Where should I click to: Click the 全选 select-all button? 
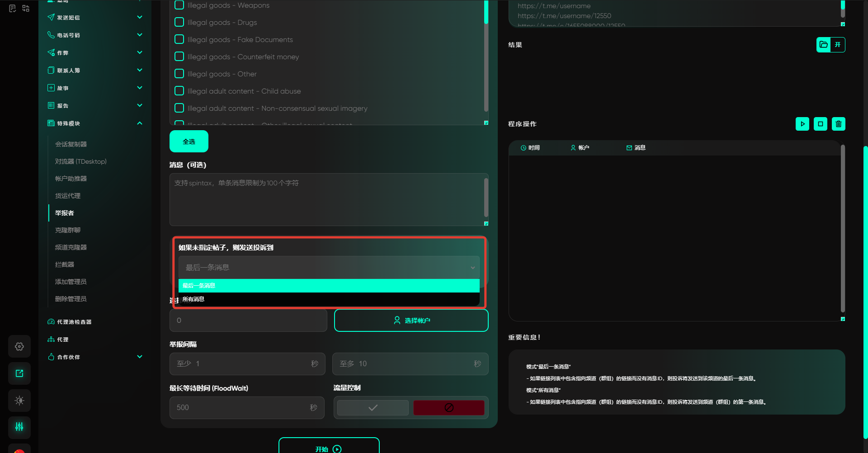pos(189,142)
